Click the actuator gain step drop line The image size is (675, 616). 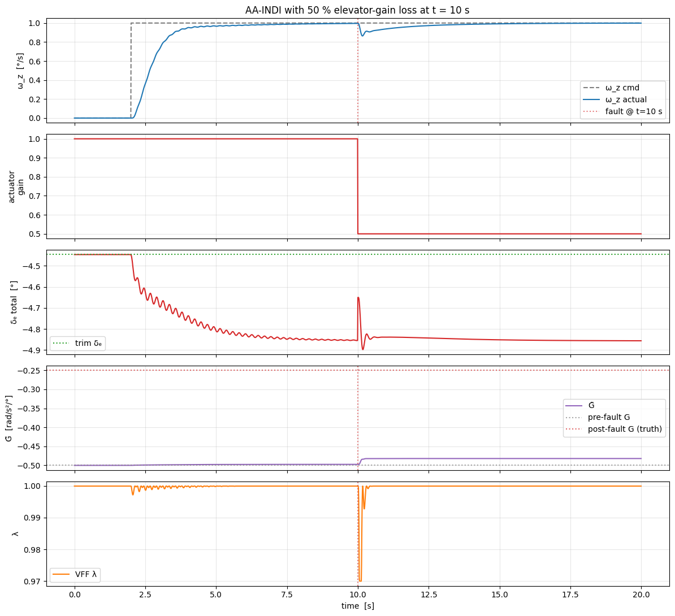click(358, 186)
